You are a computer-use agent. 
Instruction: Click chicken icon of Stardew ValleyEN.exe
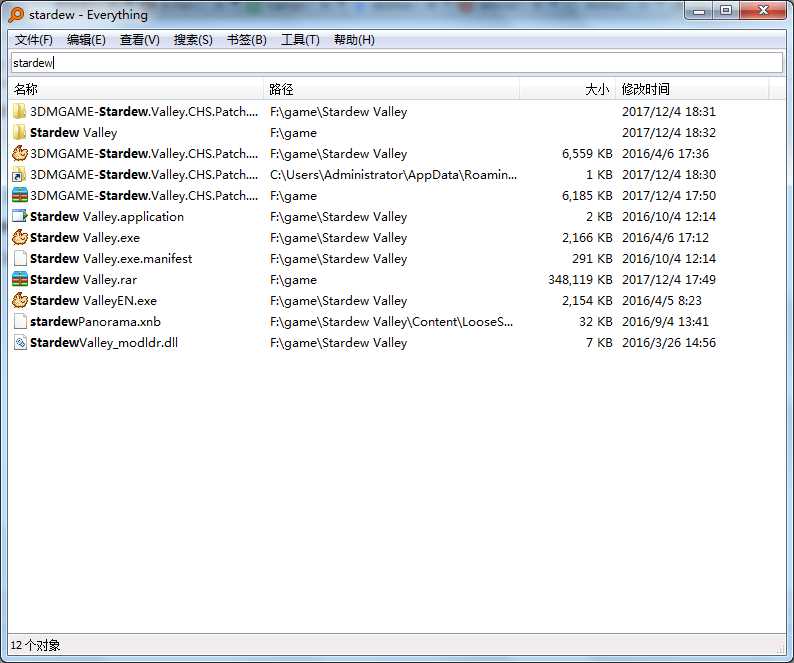[19, 301]
